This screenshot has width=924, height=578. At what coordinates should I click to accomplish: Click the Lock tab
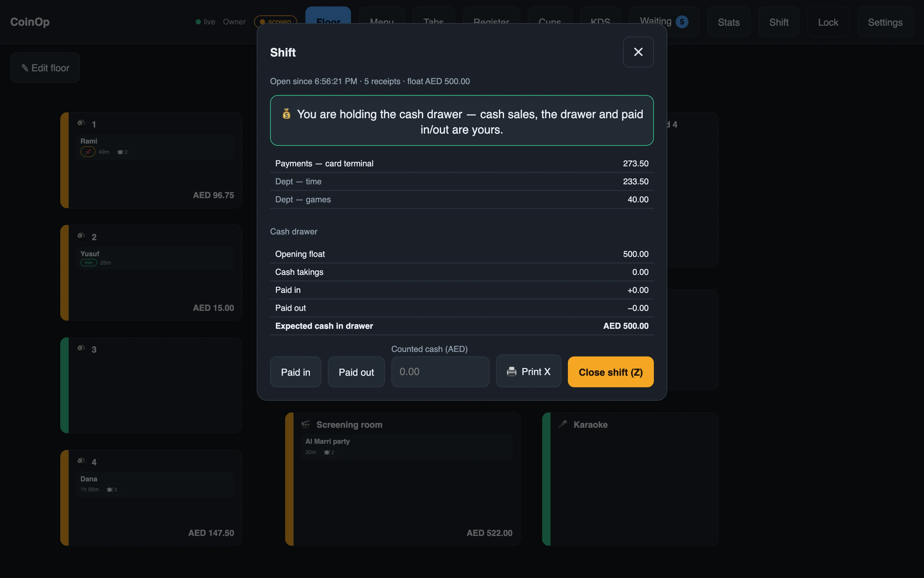[x=828, y=22]
